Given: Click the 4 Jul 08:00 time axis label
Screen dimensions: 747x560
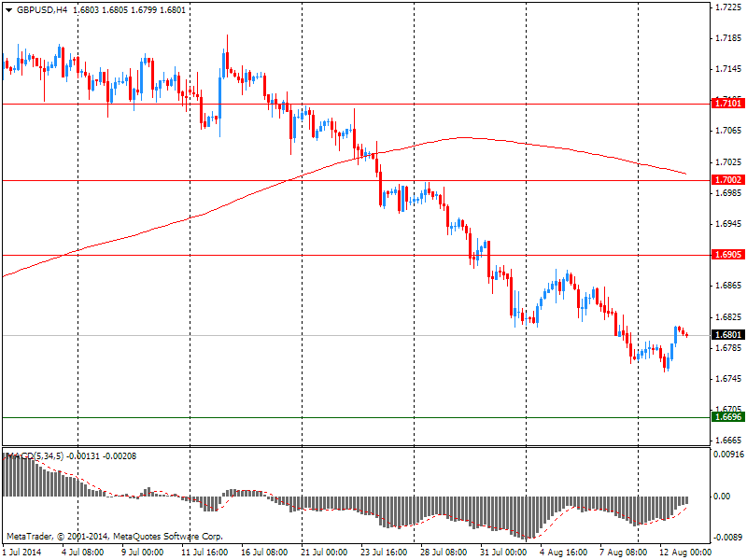Looking at the screenshot, I should (82, 553).
